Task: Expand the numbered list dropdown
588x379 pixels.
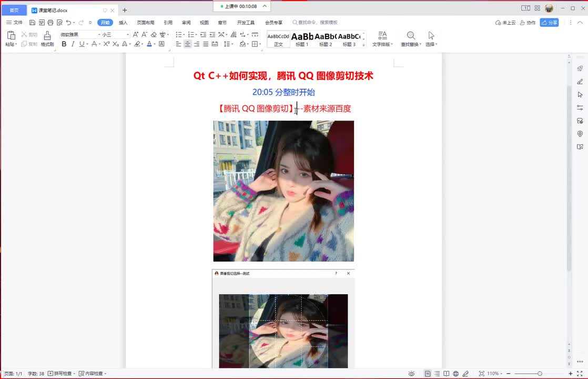Action: pyautogui.click(x=196, y=35)
